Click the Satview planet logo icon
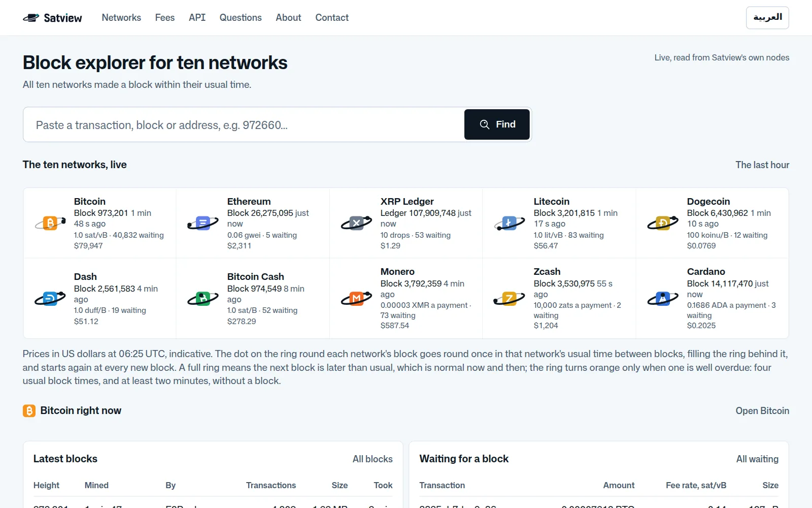Screen dimensions: 812x508 tap(31, 18)
